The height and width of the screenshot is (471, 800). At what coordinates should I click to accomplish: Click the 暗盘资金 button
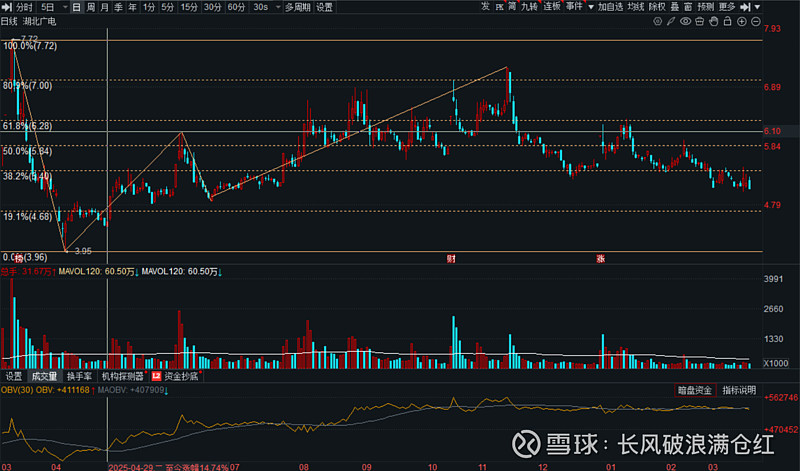coord(695,390)
